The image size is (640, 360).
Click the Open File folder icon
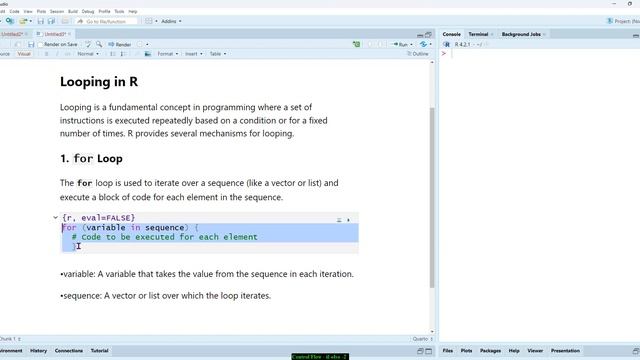(x=23, y=21)
